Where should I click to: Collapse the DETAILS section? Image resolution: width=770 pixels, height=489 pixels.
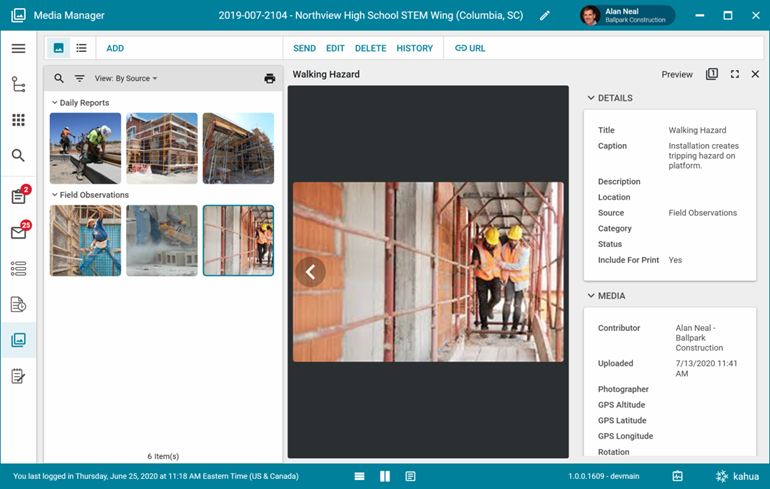tap(591, 98)
